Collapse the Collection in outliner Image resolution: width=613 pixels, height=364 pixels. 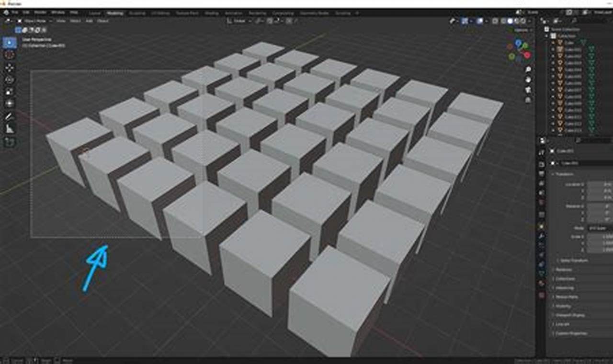pos(547,36)
